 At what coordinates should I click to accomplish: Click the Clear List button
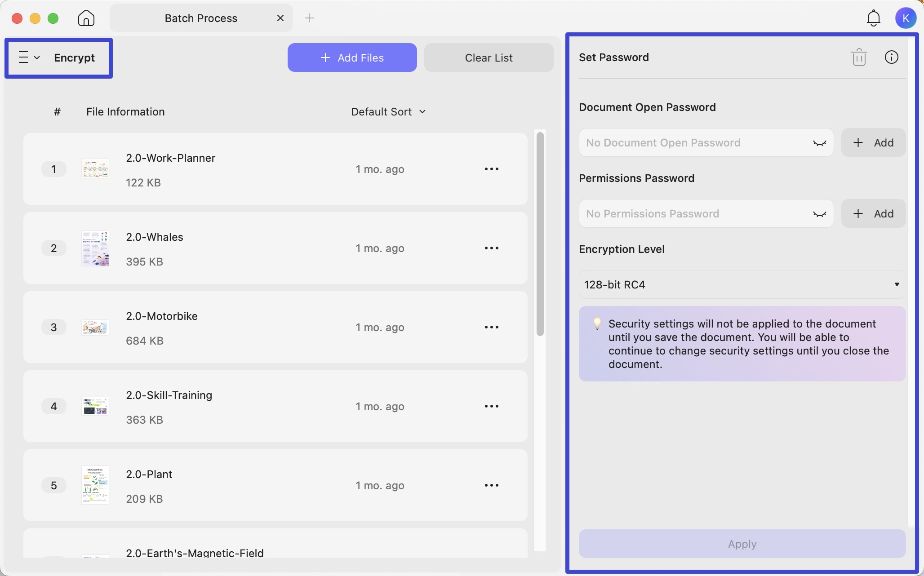(489, 58)
